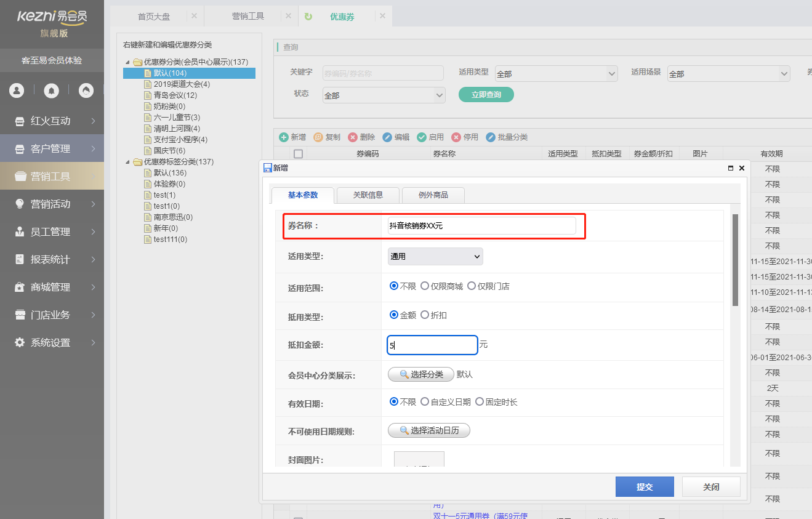Switch to the 基本参数 tab
This screenshot has height=519, width=812.
pos(303,195)
